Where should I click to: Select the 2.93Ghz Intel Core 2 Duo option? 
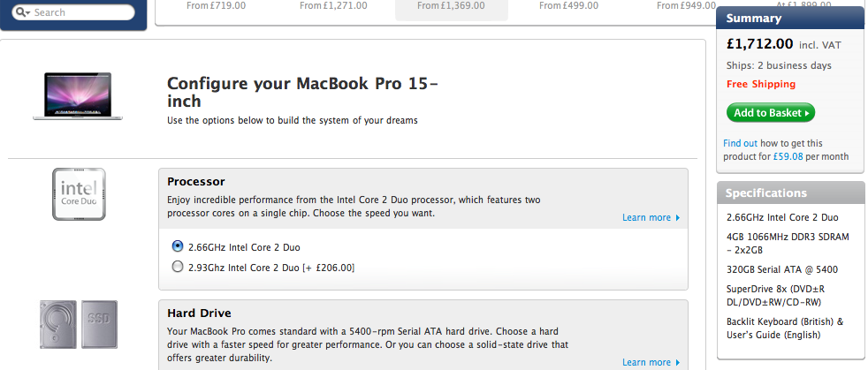tap(178, 268)
